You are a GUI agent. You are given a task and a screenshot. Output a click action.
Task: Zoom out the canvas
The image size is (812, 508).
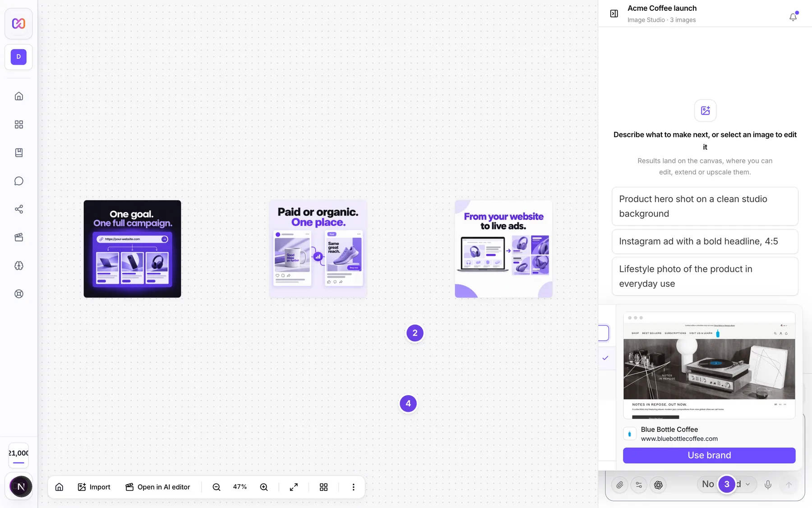[217, 487]
